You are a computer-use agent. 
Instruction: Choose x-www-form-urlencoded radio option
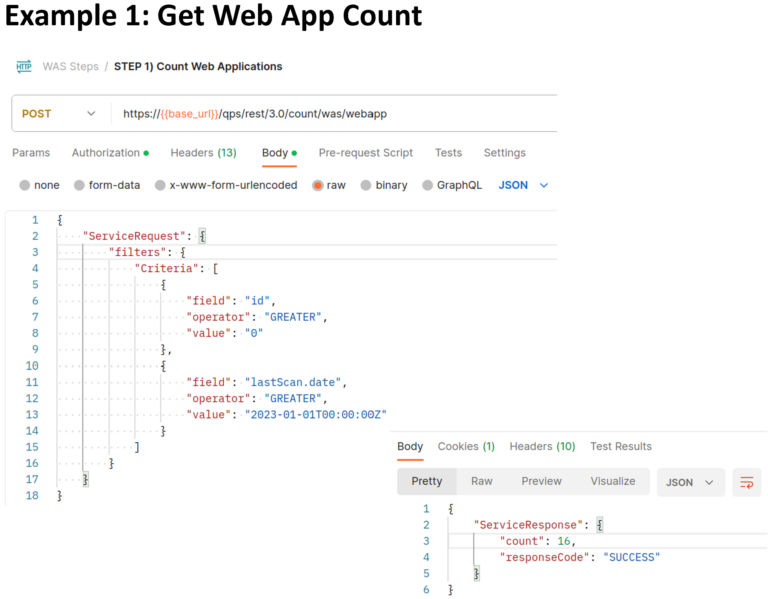pos(161,185)
